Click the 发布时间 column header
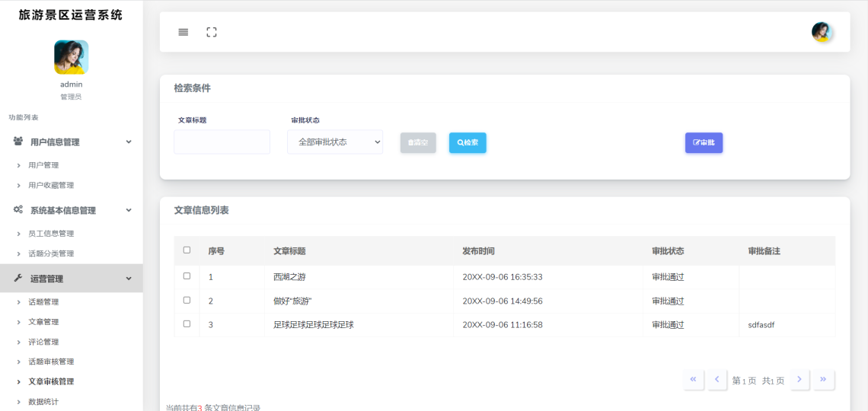The height and width of the screenshot is (411, 868). coord(479,251)
